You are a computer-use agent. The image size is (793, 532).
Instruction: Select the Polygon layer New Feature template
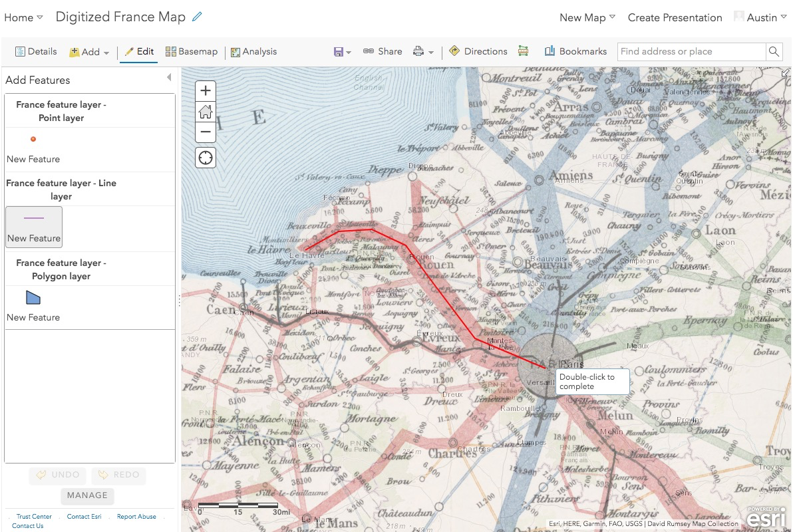[x=33, y=305]
